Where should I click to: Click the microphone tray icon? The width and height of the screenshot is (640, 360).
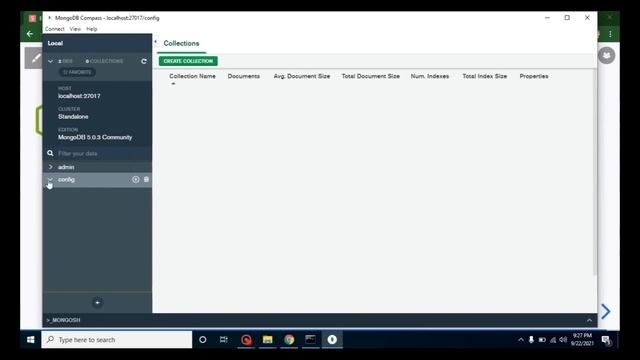coord(531,340)
